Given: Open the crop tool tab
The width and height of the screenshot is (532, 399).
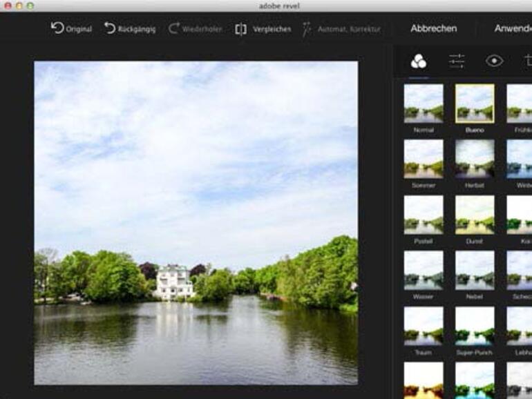Looking at the screenshot, I should pyautogui.click(x=528, y=61).
